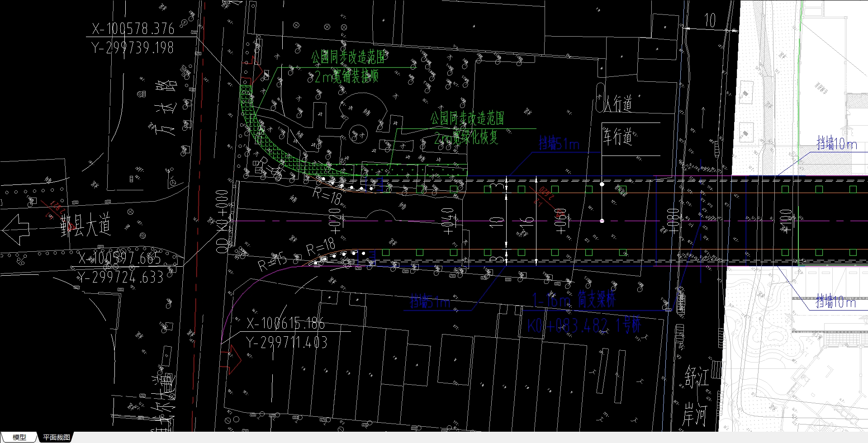Select the R=15 radius label
The height and width of the screenshot is (443, 868).
(273, 263)
